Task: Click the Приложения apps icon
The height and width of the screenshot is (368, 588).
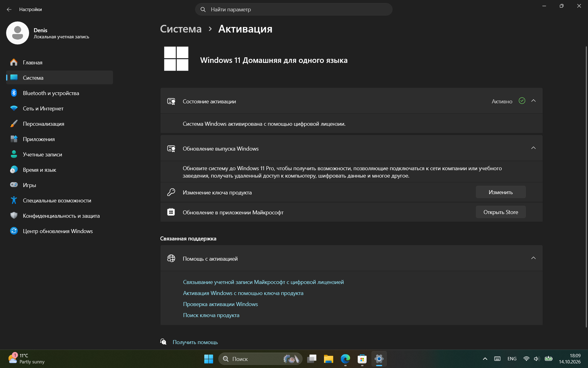Action: click(14, 139)
